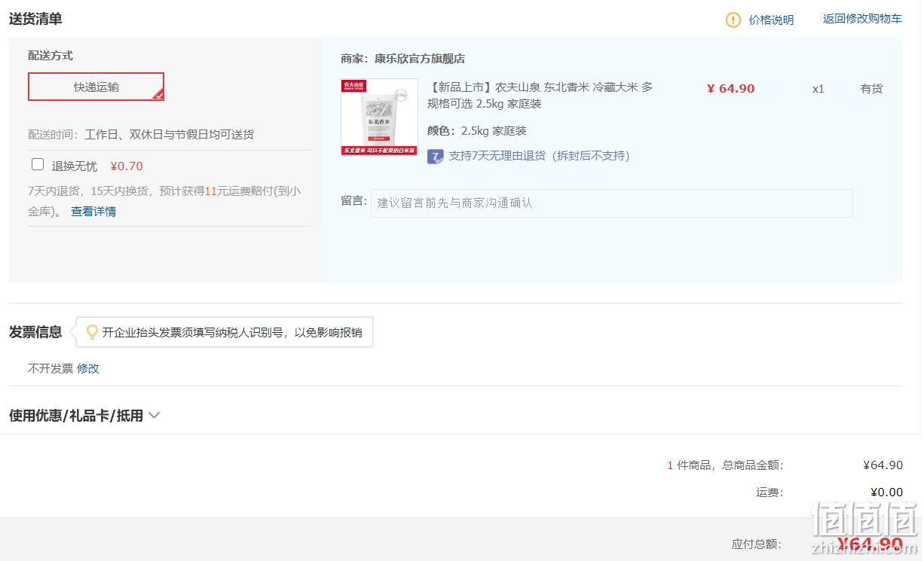Open 查看详情 for return insurance
The width and height of the screenshot is (924, 561).
point(93,212)
